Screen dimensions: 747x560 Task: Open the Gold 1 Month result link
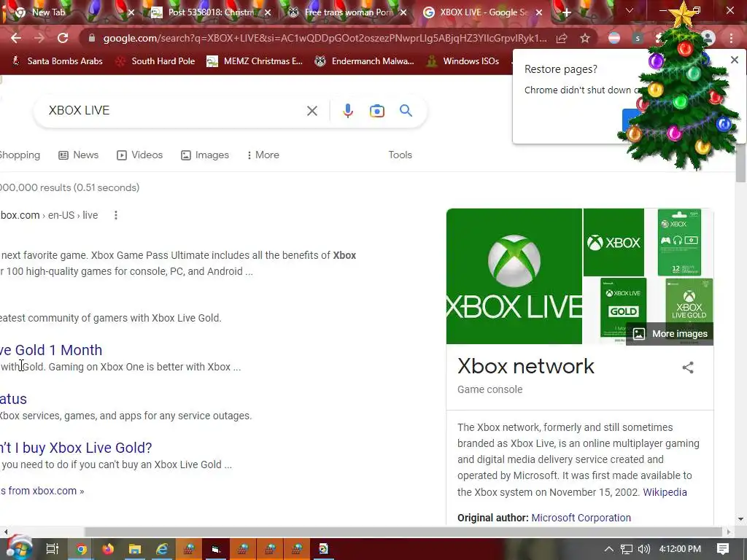51,350
